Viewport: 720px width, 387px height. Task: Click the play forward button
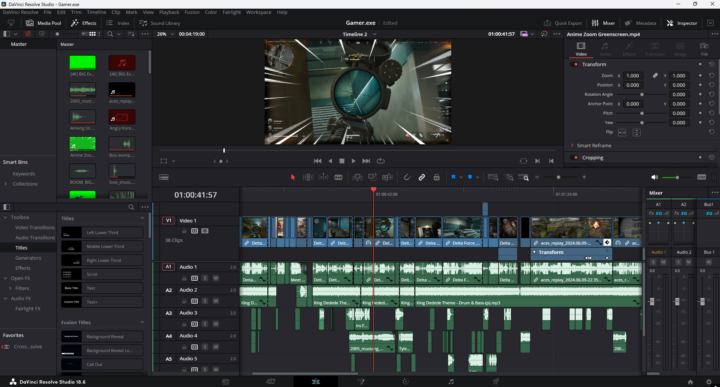(x=354, y=161)
